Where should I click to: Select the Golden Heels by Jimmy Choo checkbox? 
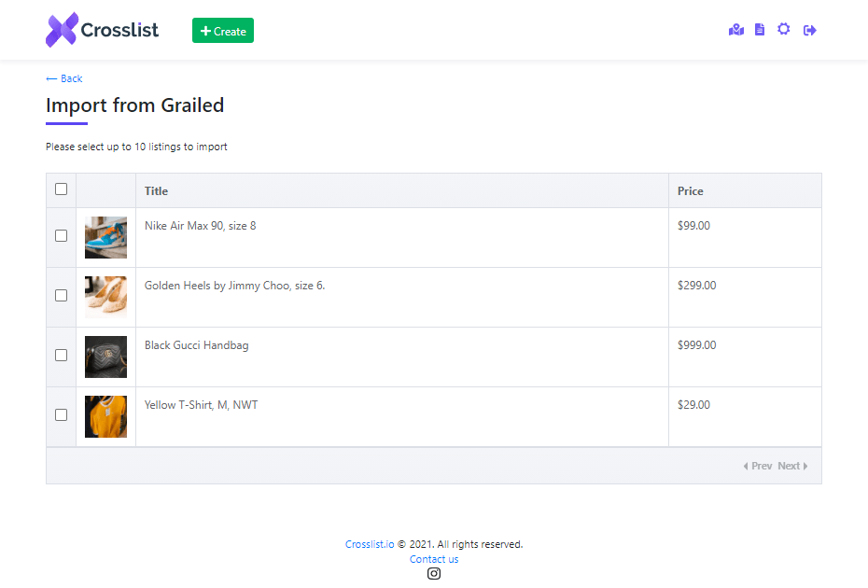pyautogui.click(x=62, y=296)
